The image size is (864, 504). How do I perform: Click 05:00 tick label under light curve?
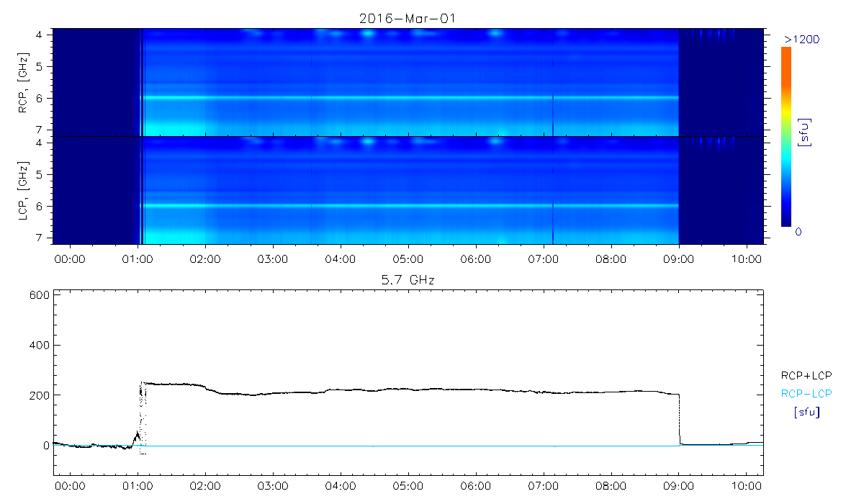pos(408,487)
